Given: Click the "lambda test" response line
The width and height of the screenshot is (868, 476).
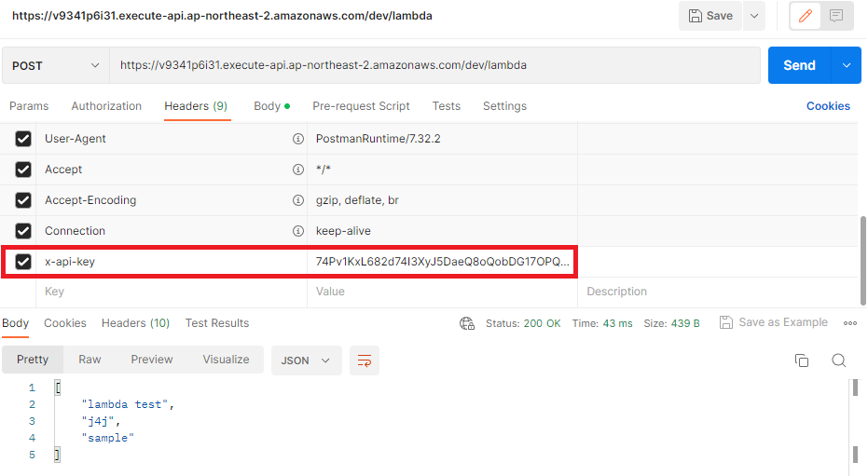Looking at the screenshot, I should (x=128, y=404).
